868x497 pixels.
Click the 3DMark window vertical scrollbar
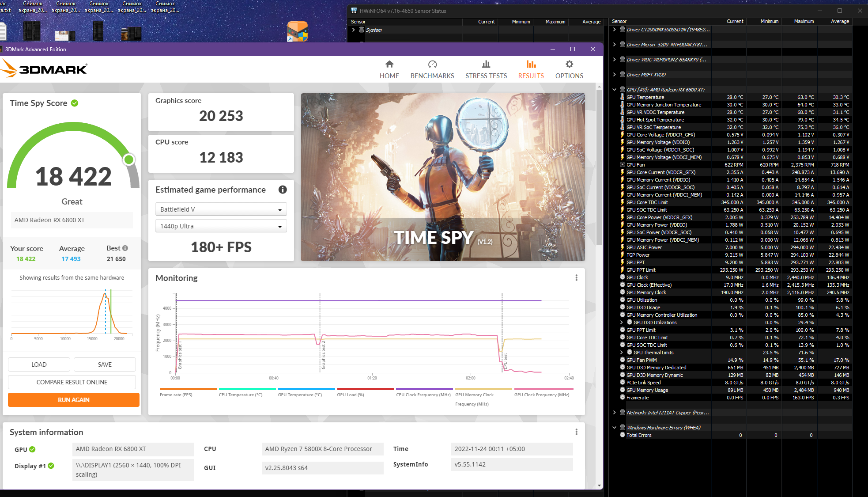(x=599, y=168)
